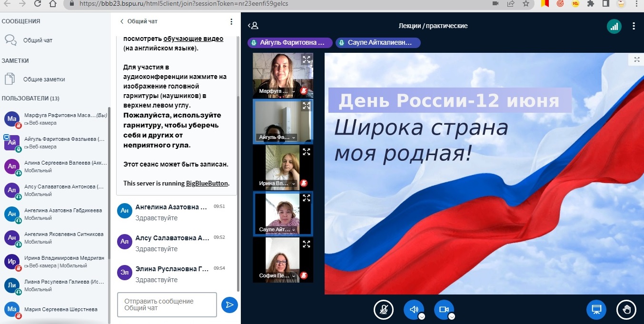
Task: Open Общий чат in the sidebar
Action: [x=38, y=40]
